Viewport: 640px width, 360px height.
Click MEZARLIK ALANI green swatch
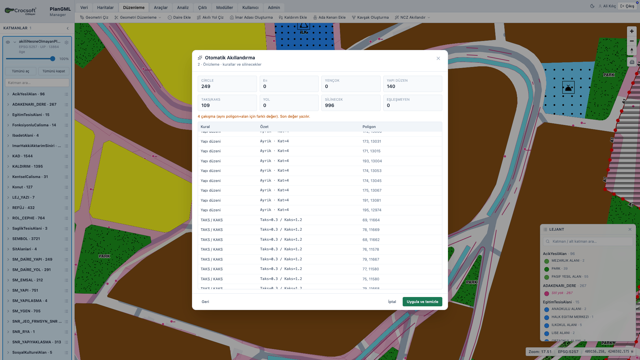[x=547, y=261]
